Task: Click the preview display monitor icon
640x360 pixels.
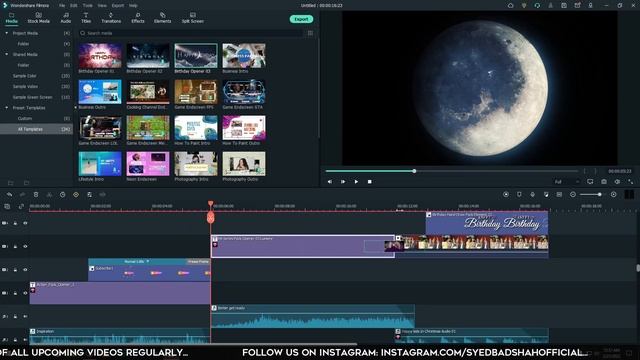Action: tap(590, 182)
